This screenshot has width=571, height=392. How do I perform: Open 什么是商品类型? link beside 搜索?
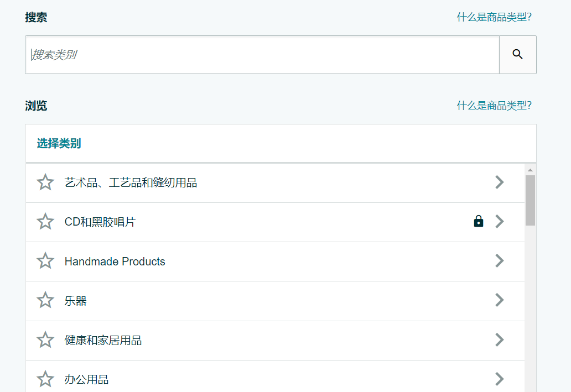494,17
